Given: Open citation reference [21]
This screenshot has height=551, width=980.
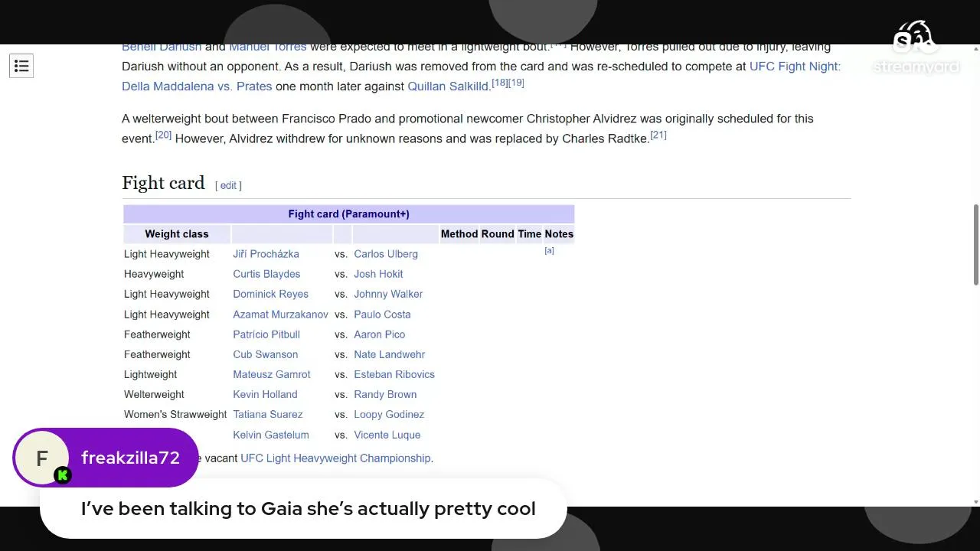Looking at the screenshot, I should pyautogui.click(x=658, y=135).
